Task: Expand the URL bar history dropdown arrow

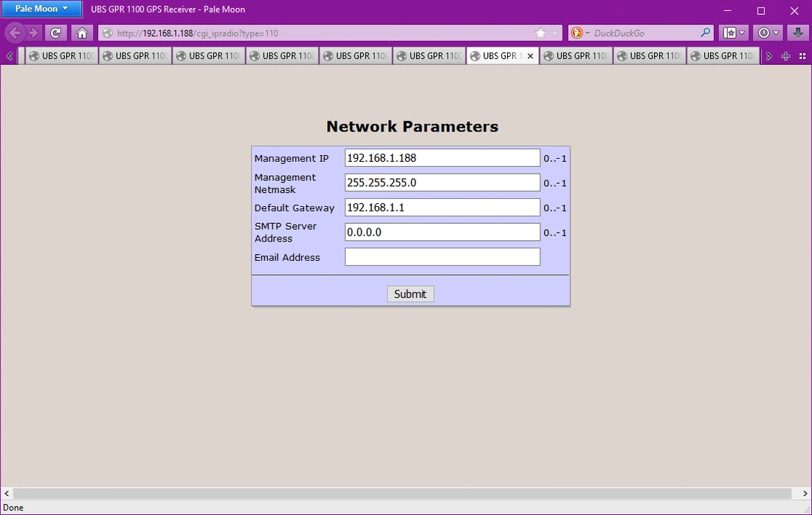Action: (x=554, y=33)
